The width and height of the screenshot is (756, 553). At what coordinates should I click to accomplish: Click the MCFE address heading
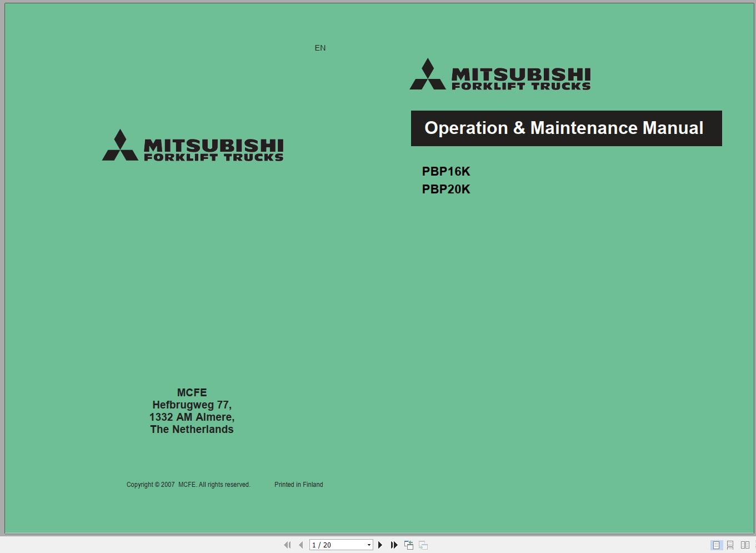192,392
